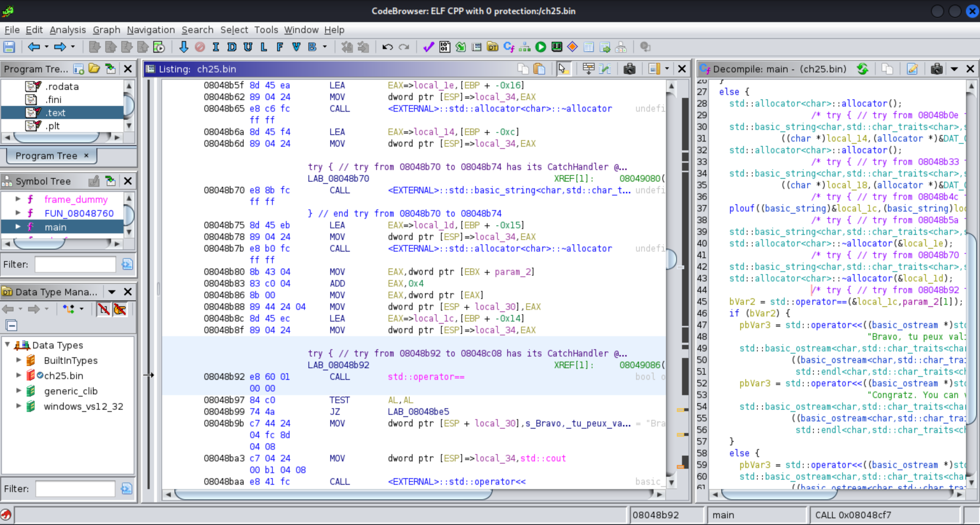Click Next Instruction (I) toolbar icon

[x=216, y=47]
